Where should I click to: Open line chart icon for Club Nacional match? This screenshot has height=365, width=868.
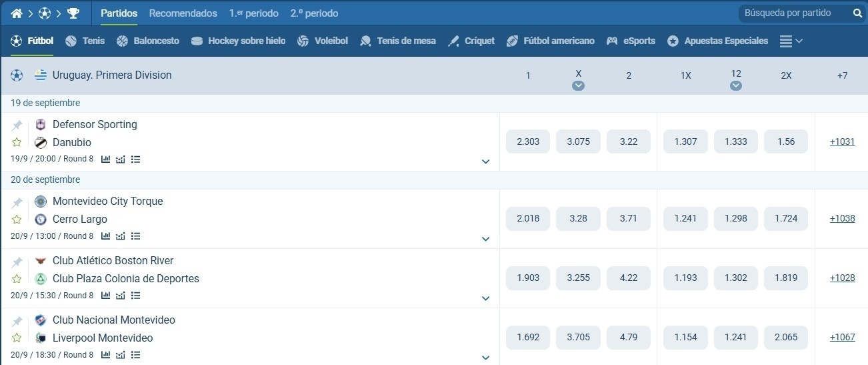click(x=121, y=355)
